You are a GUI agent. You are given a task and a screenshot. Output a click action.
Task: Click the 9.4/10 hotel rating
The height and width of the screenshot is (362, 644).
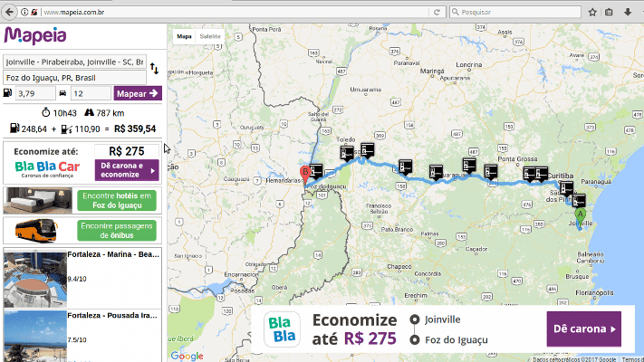pos(77,279)
